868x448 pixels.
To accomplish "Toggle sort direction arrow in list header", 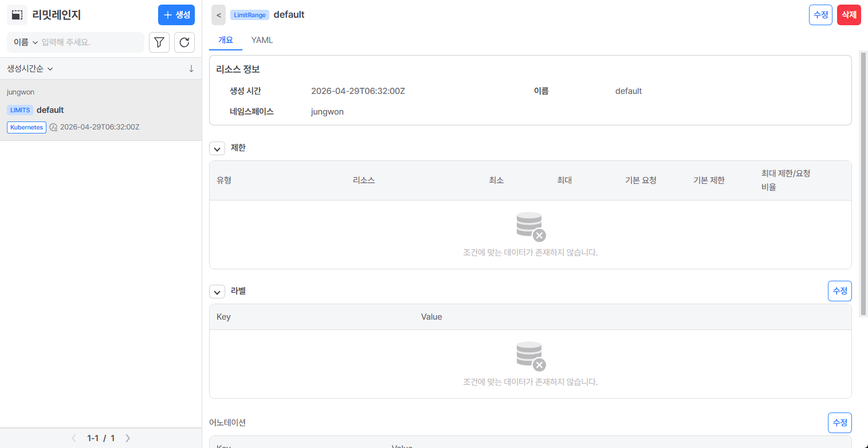I will pos(191,69).
